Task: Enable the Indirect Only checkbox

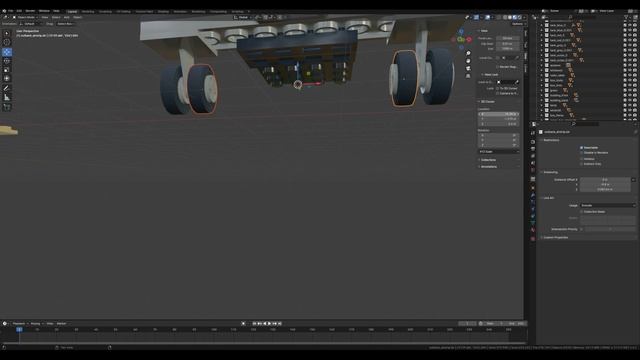Action: [581, 164]
